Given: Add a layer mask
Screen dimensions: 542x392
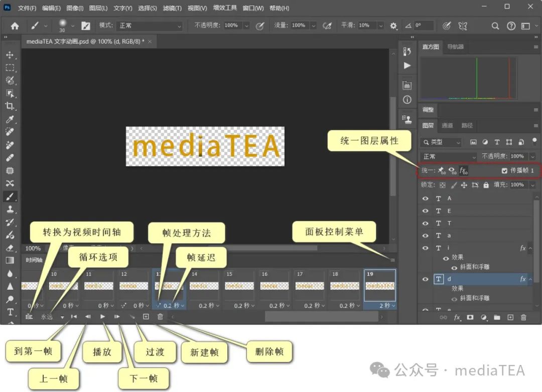Looking at the screenshot, I should 470,317.
